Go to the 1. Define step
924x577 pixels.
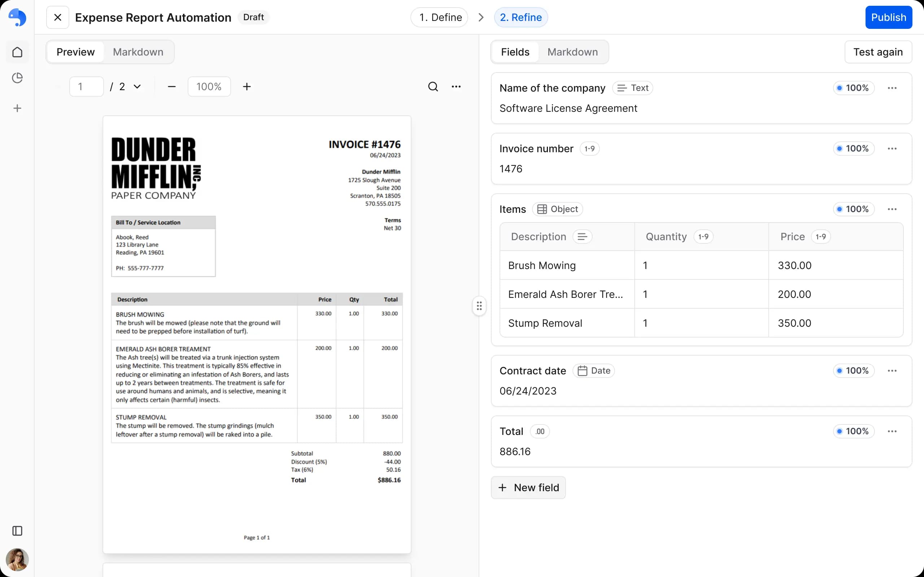pos(440,18)
